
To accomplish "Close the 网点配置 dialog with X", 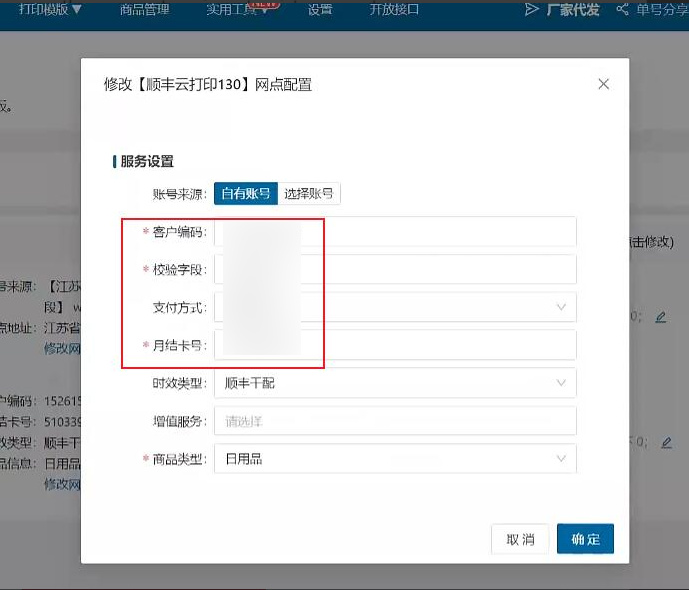I will pos(603,84).
